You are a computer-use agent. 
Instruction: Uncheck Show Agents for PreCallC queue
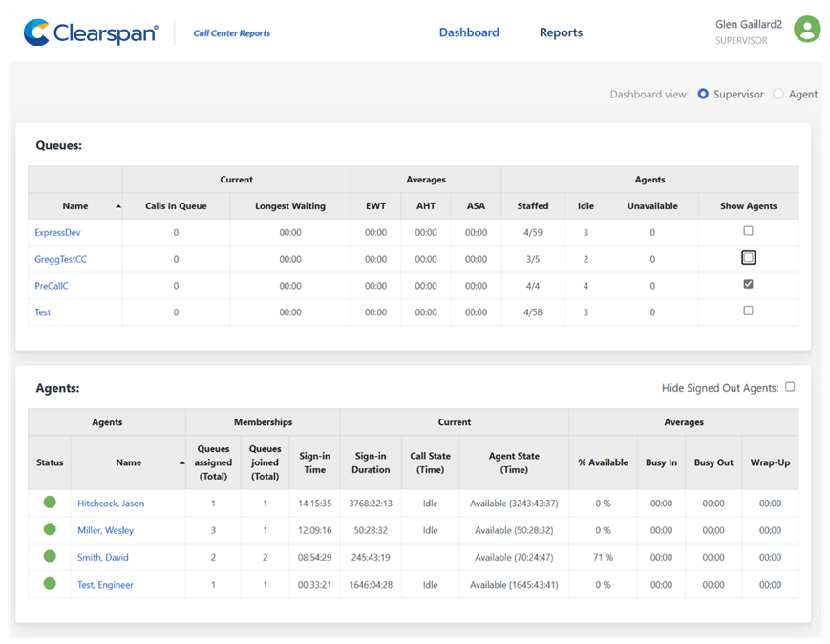click(x=748, y=284)
